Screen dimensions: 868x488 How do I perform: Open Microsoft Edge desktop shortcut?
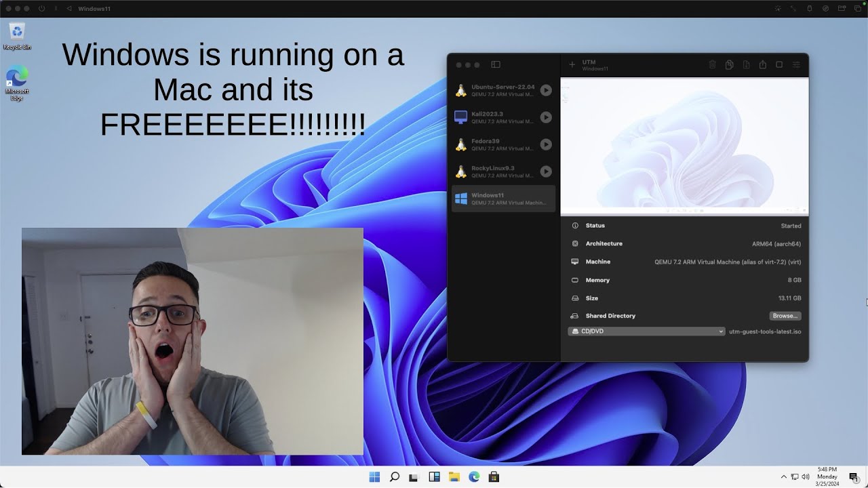pos(17,83)
